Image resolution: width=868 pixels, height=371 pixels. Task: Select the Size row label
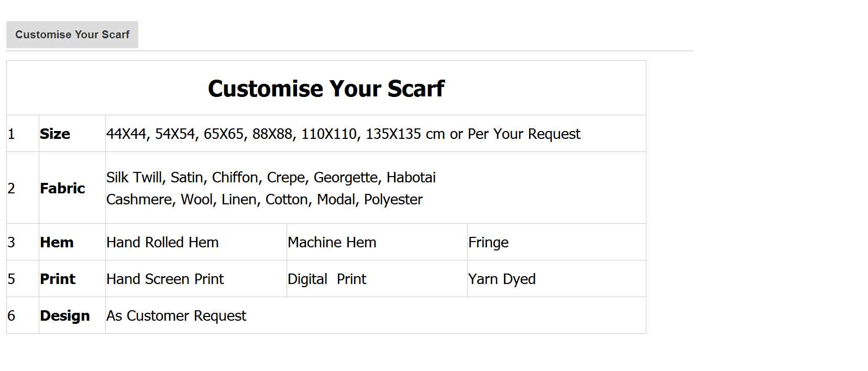[x=55, y=134]
